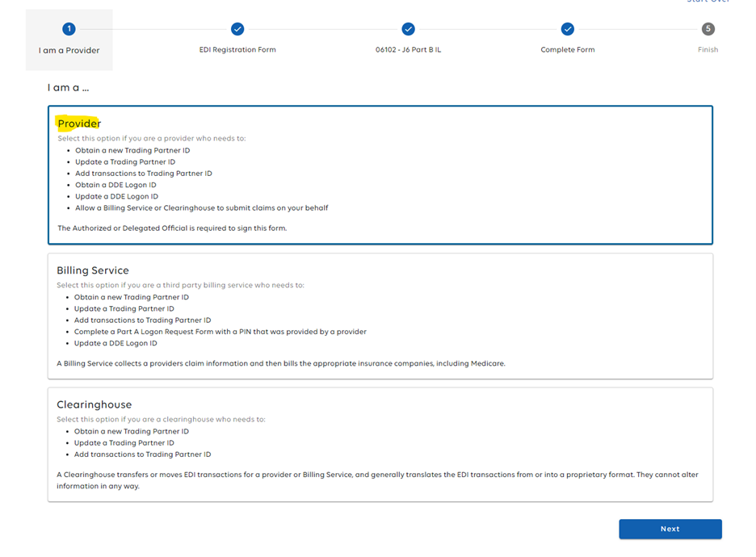Viewport: 756px width, 557px height.
Task: Click the 'Complete a Part A Logon Request Form' line
Action: tap(220, 332)
